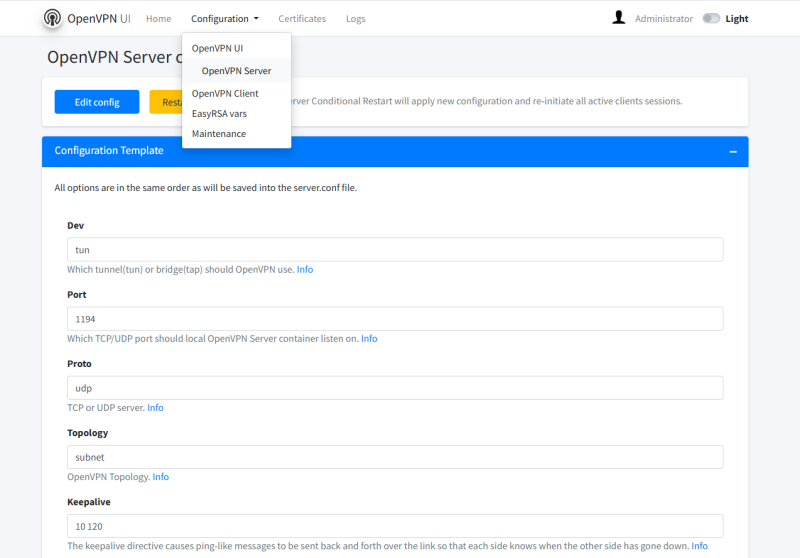Open the Info link for Proto
Viewport: 800px width, 558px height.
[155, 408]
